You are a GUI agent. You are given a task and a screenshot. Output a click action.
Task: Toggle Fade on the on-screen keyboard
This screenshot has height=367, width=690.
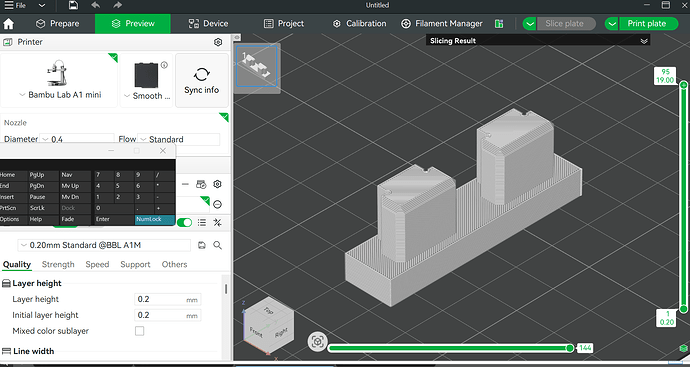pos(76,219)
